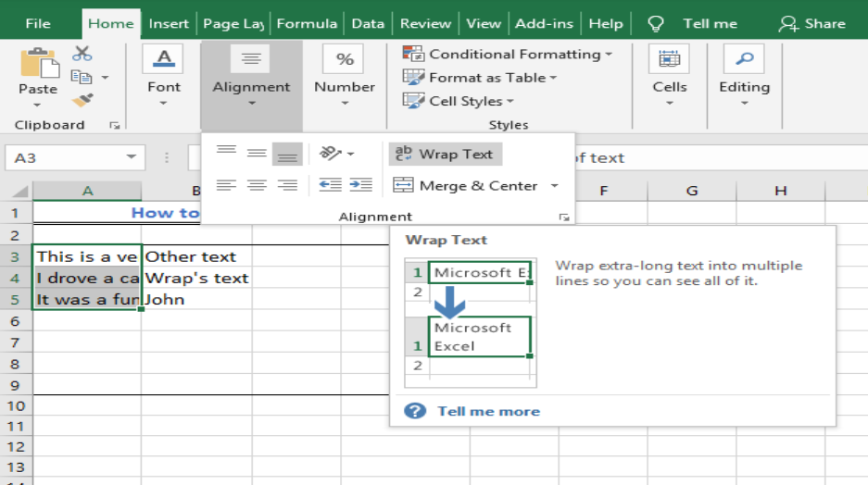
Task: Toggle Wrap Text on selected cells
Action: pyautogui.click(x=445, y=155)
